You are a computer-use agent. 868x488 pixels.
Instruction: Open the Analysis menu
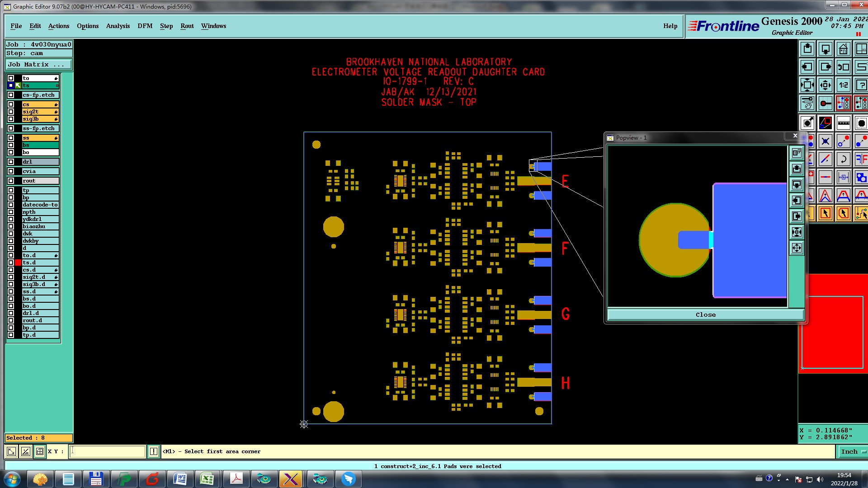pos(118,26)
